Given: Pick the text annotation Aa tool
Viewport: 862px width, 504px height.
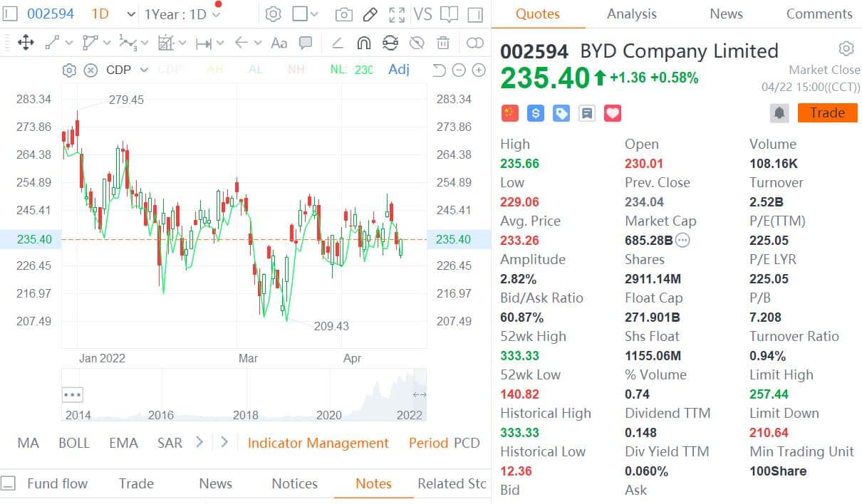Looking at the screenshot, I should tap(279, 43).
